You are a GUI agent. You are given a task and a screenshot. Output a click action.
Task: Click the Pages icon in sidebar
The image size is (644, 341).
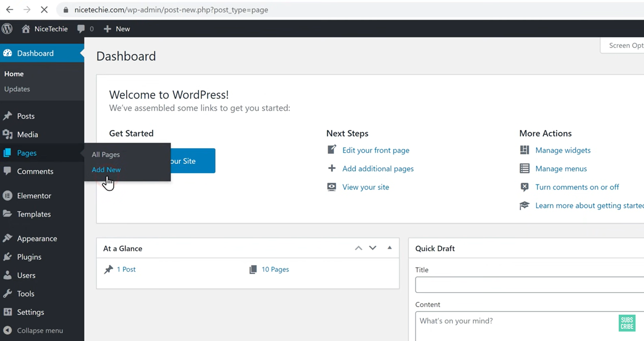pyautogui.click(x=7, y=153)
